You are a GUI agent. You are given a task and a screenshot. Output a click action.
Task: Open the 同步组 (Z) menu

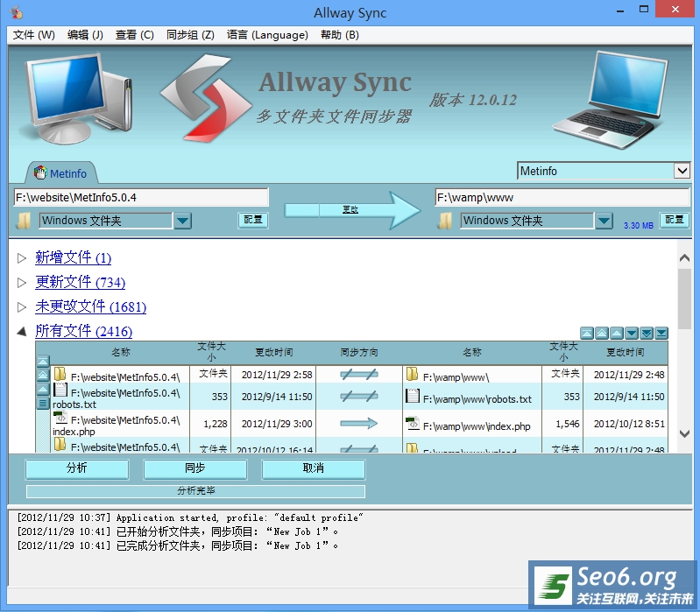pyautogui.click(x=190, y=35)
